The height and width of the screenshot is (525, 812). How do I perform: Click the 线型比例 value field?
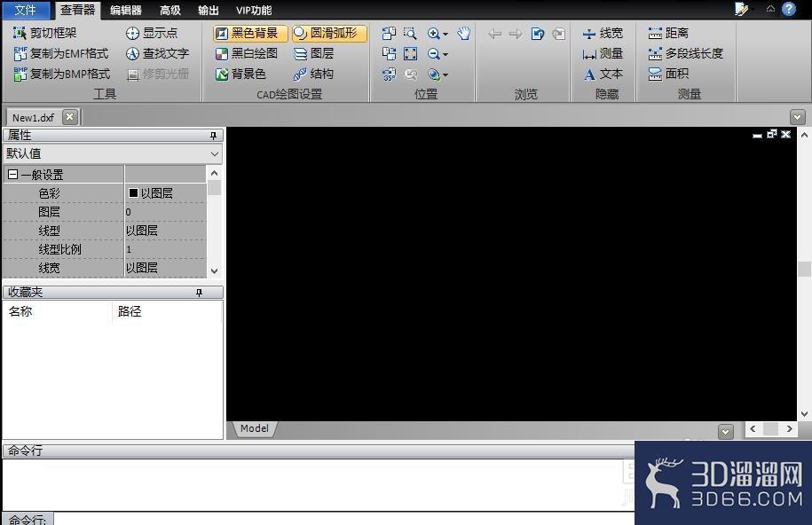(165, 249)
